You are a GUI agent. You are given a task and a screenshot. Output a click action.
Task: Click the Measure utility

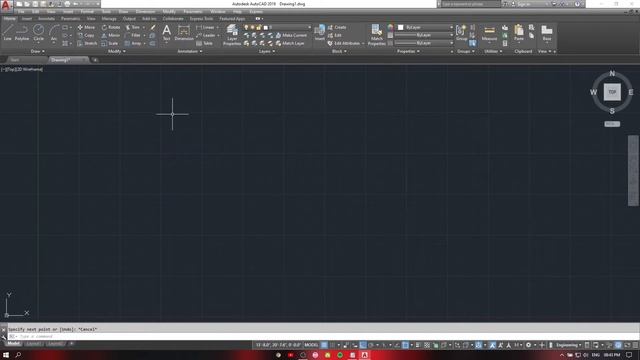(489, 33)
